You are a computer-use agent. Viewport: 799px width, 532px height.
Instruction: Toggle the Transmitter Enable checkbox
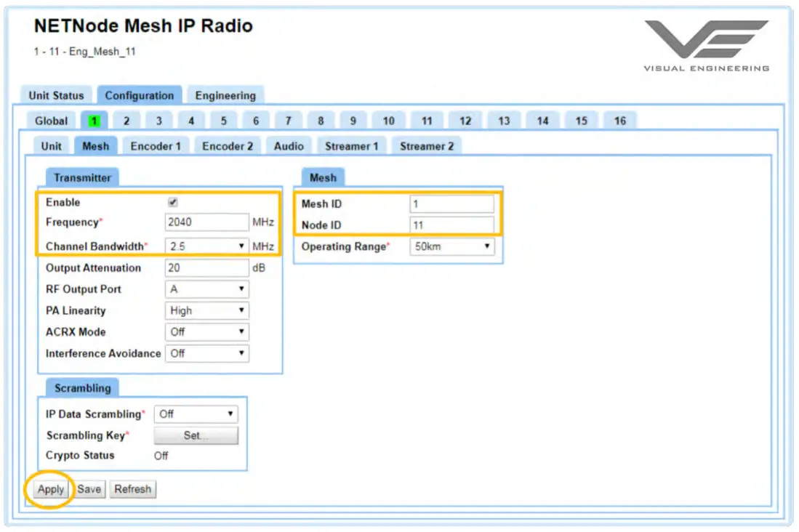173,202
